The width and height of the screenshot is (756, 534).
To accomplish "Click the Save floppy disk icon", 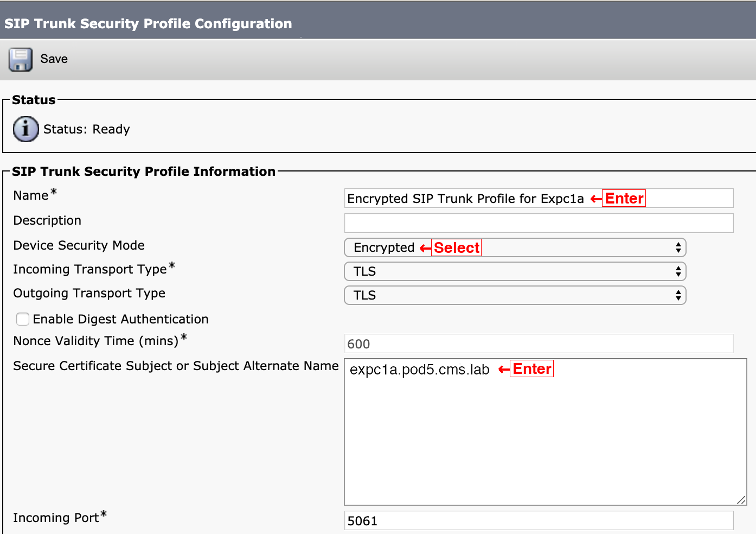I will coord(21,59).
